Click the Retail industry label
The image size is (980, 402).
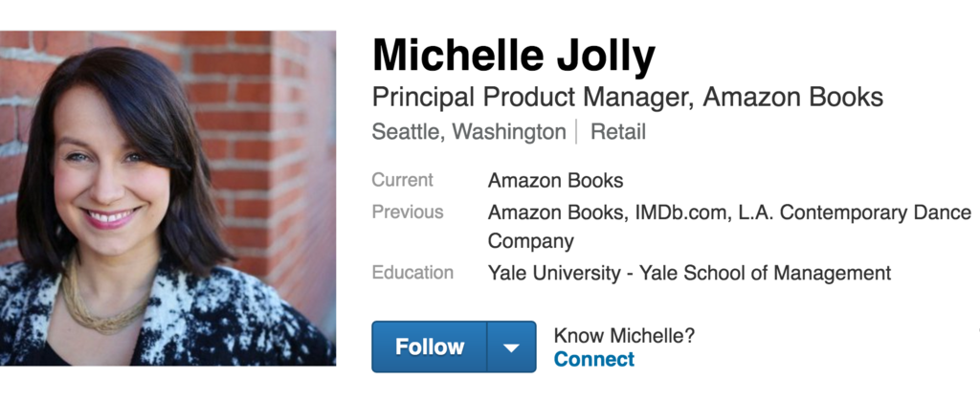tap(618, 132)
